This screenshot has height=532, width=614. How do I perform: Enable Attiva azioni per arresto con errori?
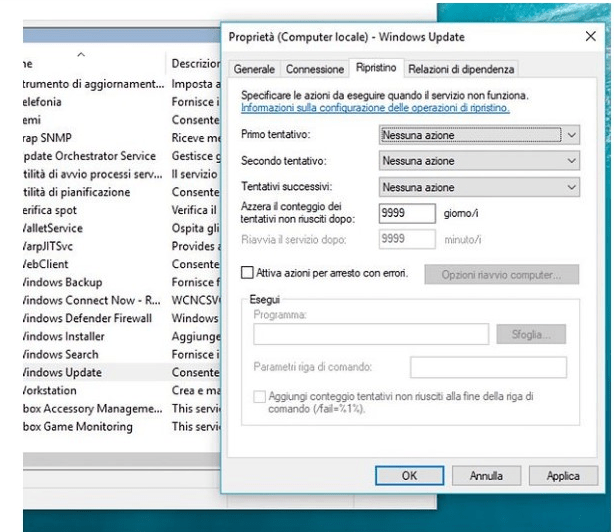pyautogui.click(x=249, y=272)
